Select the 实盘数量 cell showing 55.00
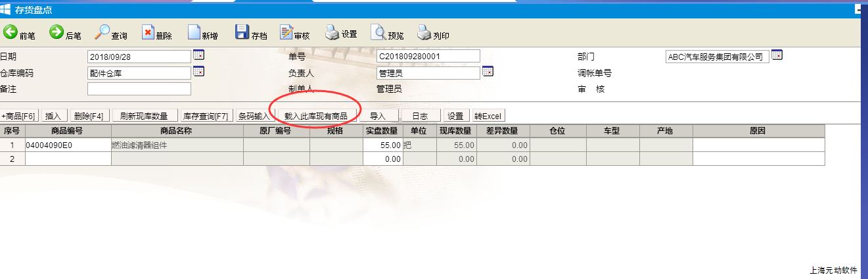Image resolution: width=868 pixels, height=279 pixels. [382, 145]
